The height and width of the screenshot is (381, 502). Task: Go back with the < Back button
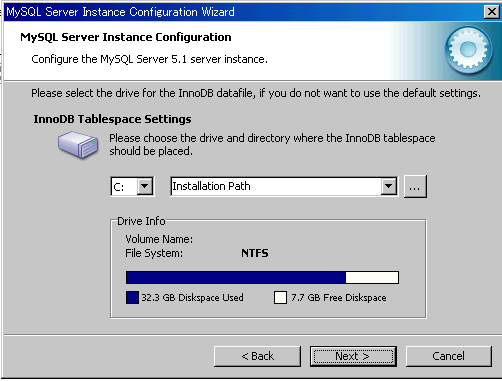coord(257,356)
